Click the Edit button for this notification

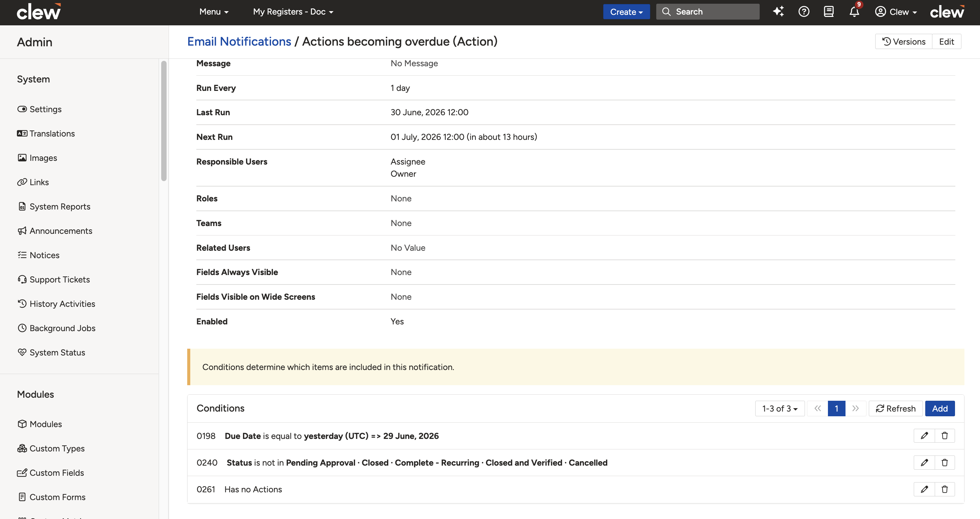point(946,42)
